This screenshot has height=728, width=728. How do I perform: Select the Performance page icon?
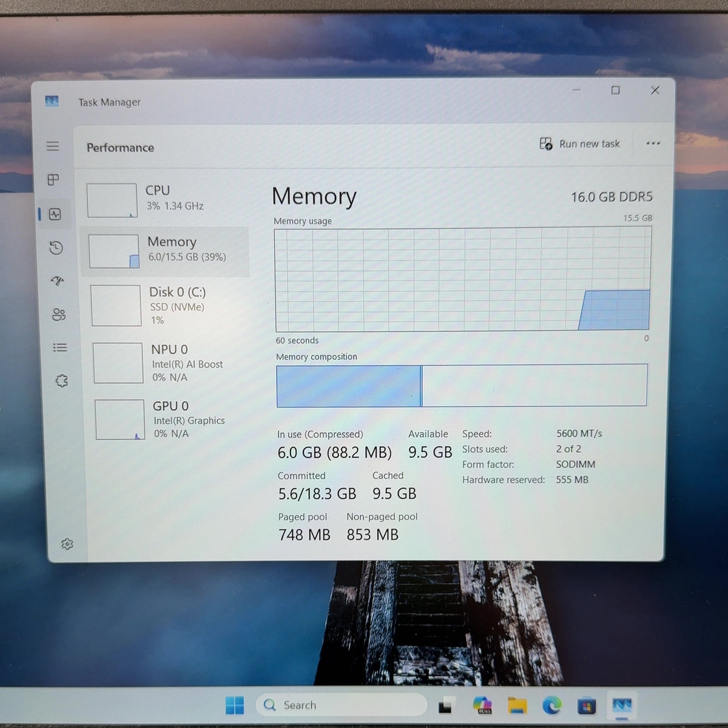pos(55,214)
